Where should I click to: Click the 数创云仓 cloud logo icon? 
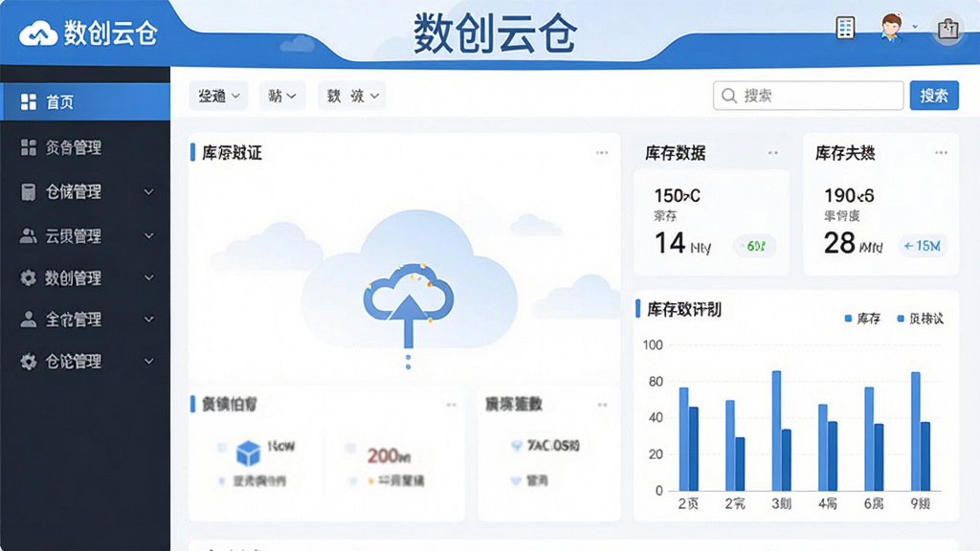pyautogui.click(x=38, y=33)
